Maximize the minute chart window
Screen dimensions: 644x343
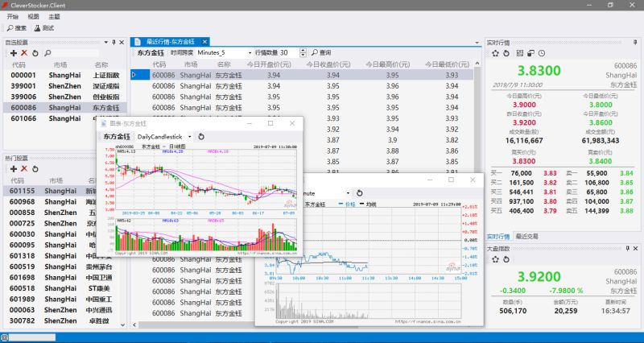click(452, 180)
